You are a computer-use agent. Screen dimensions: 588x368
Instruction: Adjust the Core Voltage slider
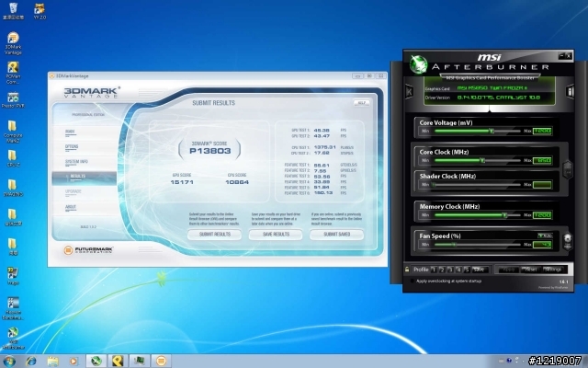coord(478,131)
